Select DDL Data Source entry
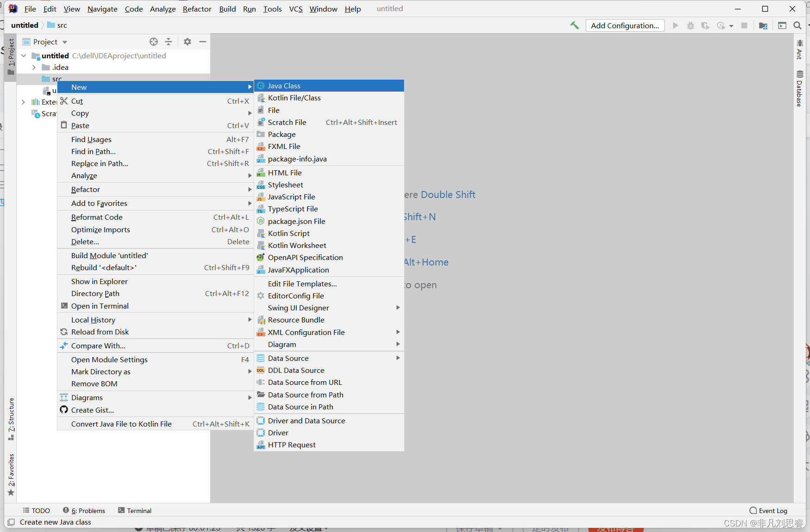810x532 pixels. (329, 370)
